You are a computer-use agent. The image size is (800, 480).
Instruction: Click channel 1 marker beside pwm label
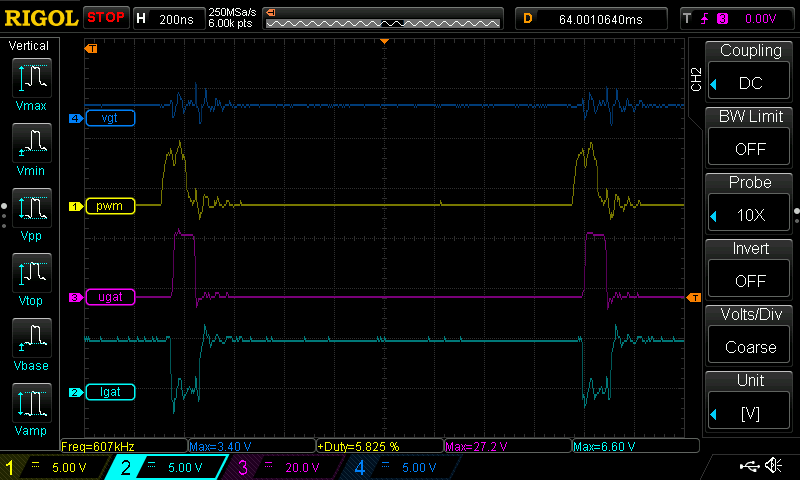(76, 206)
